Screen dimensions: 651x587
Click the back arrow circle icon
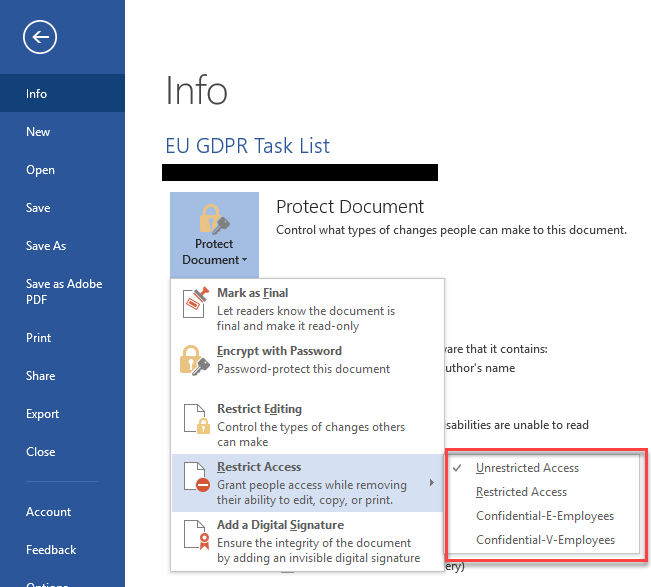coord(40,37)
